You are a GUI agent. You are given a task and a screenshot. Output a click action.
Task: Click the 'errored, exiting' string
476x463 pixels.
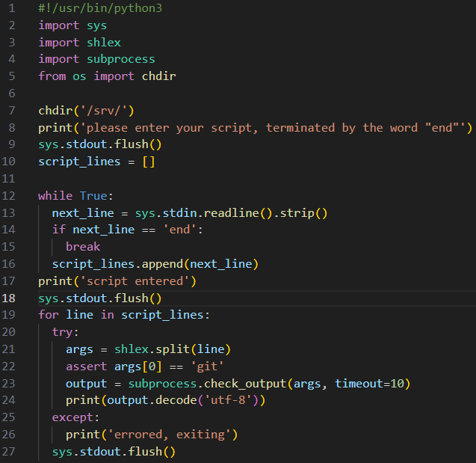169,435
